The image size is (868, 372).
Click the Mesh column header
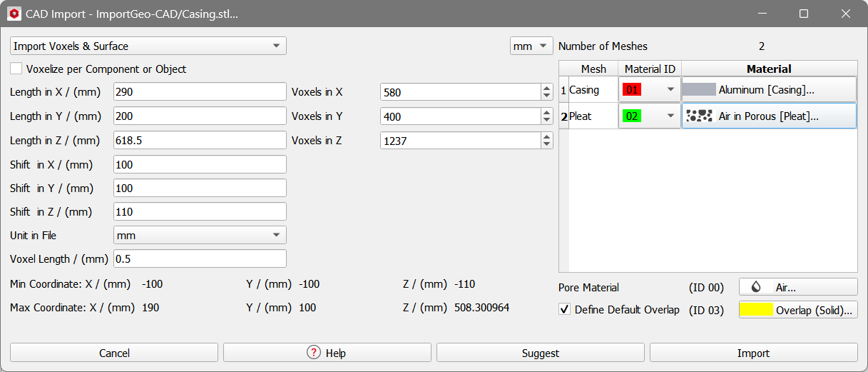click(x=593, y=69)
